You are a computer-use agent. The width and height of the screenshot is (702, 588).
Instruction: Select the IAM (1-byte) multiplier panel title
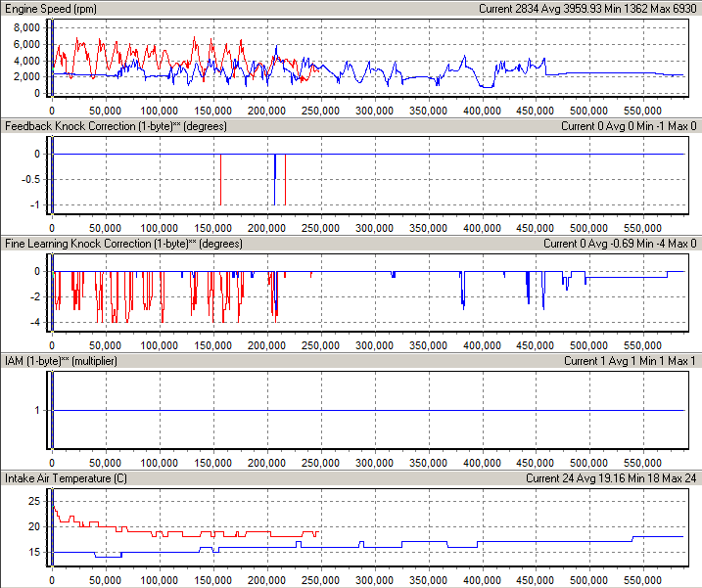tap(62, 361)
